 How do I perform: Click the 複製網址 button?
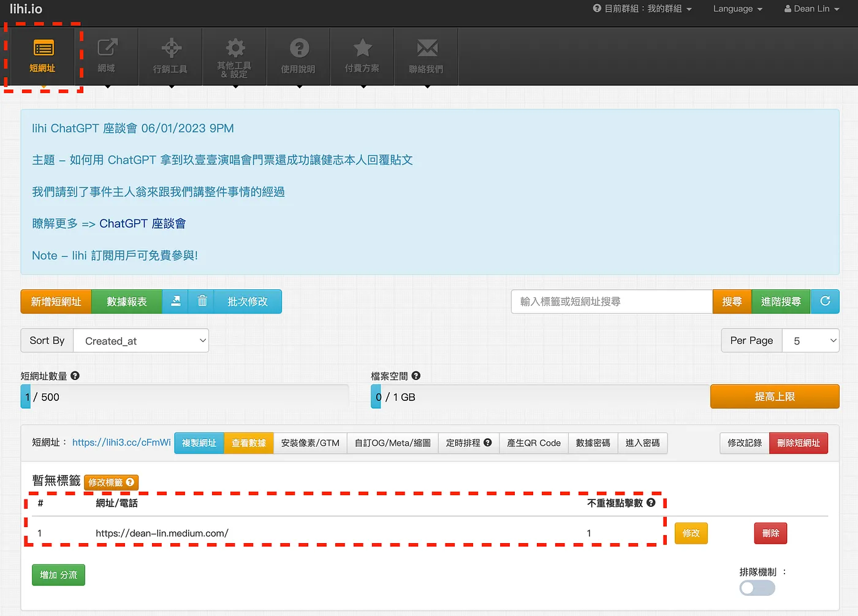point(199,443)
